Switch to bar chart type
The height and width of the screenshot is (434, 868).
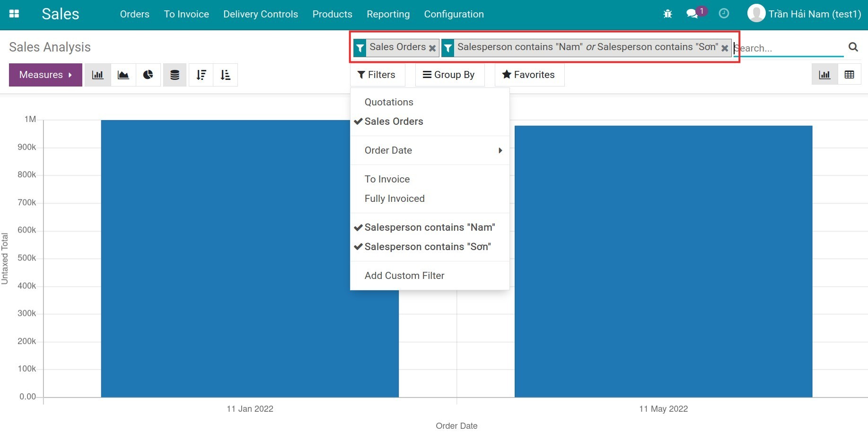[98, 75]
